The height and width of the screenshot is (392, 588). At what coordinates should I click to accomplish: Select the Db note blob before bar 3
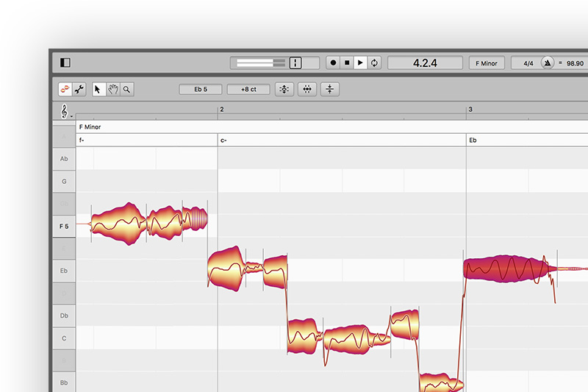(405, 324)
